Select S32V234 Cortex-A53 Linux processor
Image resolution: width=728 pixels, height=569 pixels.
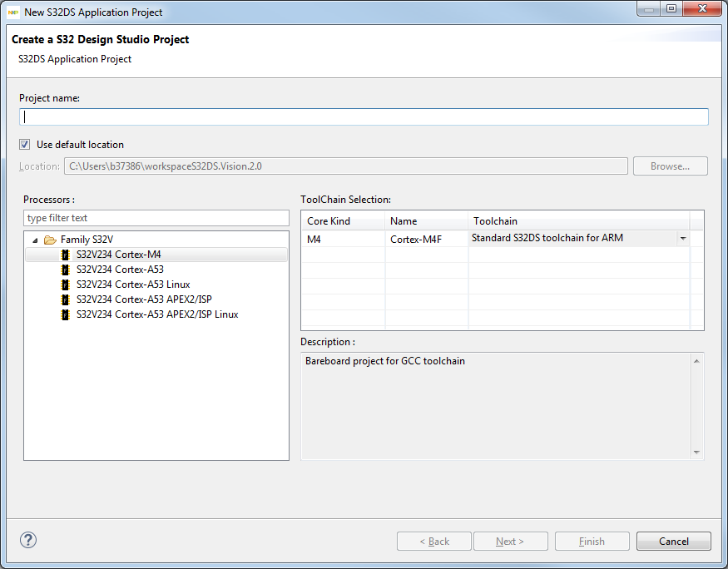click(133, 284)
